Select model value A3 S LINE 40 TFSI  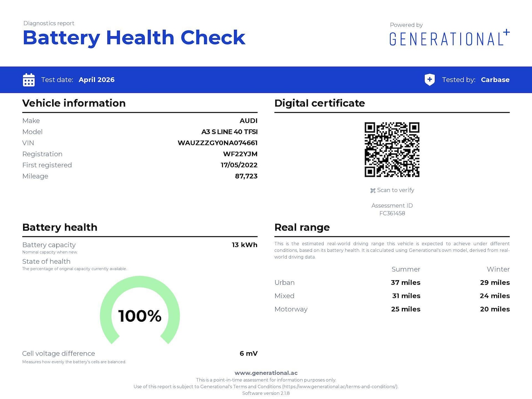[229, 132]
